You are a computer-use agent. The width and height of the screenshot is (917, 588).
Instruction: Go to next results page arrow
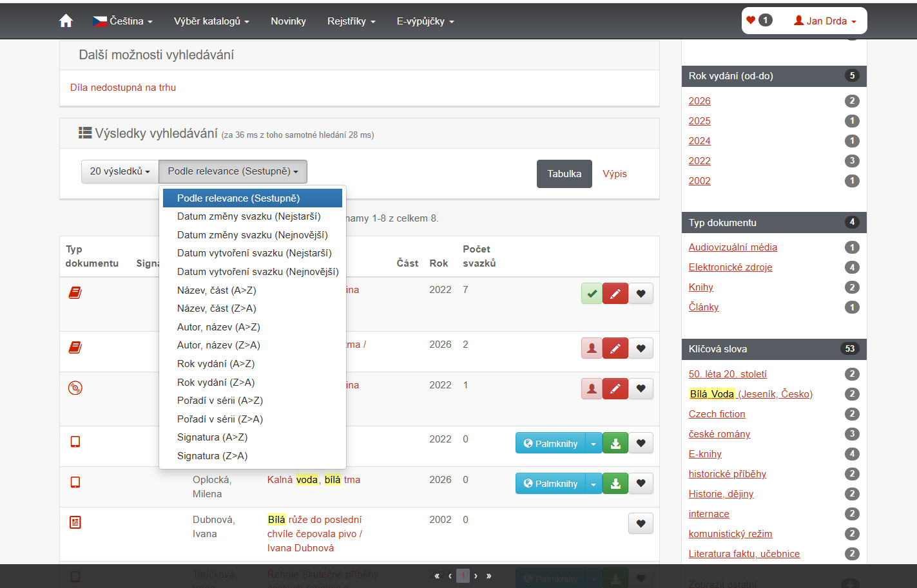point(476,576)
